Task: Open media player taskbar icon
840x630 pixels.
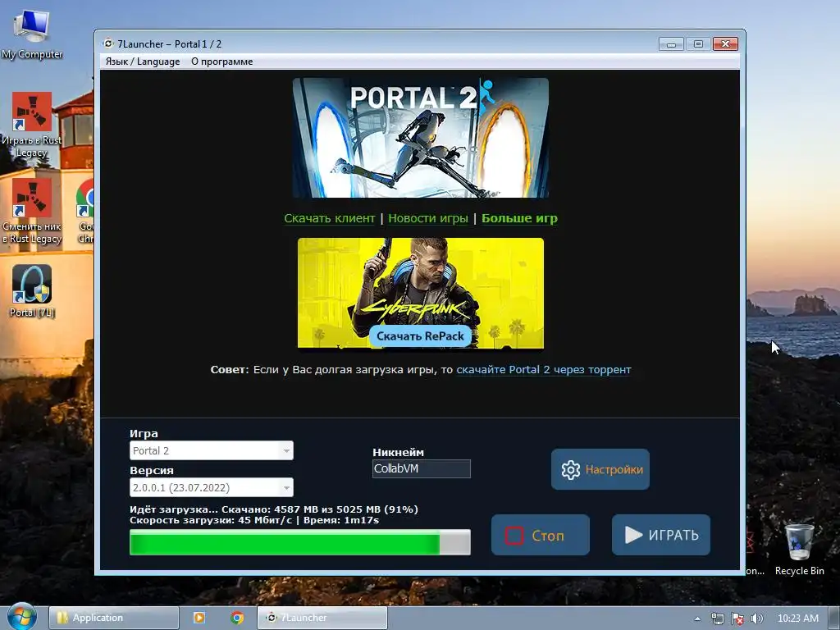Action: point(199,618)
